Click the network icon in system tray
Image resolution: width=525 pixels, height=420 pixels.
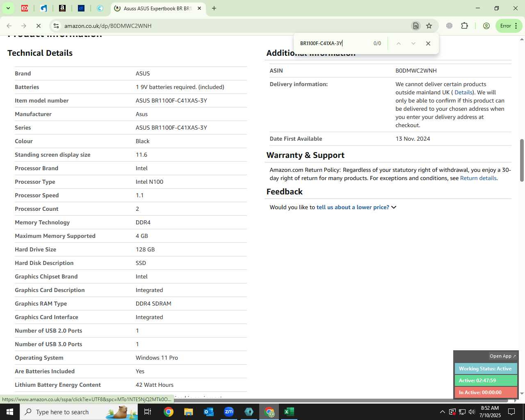click(x=462, y=412)
